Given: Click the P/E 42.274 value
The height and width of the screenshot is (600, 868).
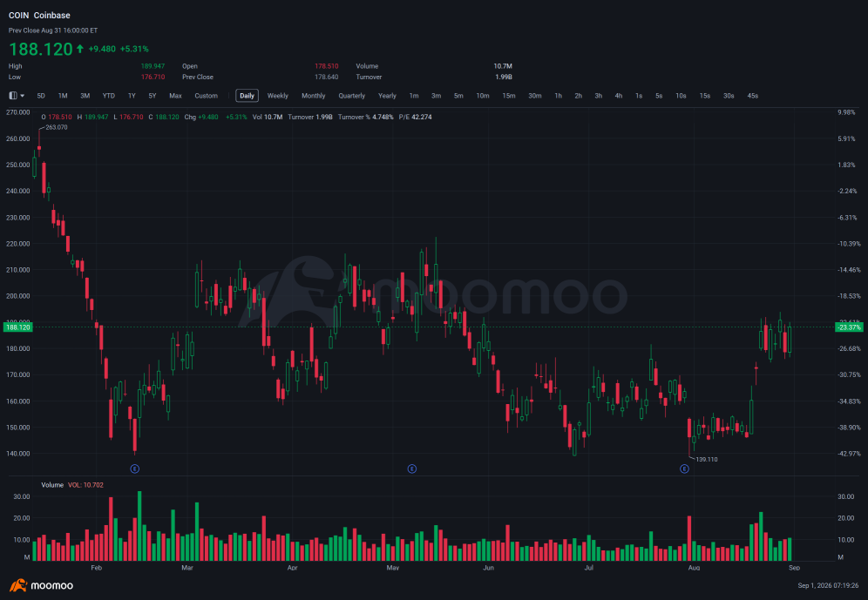Looking at the screenshot, I should (x=415, y=118).
